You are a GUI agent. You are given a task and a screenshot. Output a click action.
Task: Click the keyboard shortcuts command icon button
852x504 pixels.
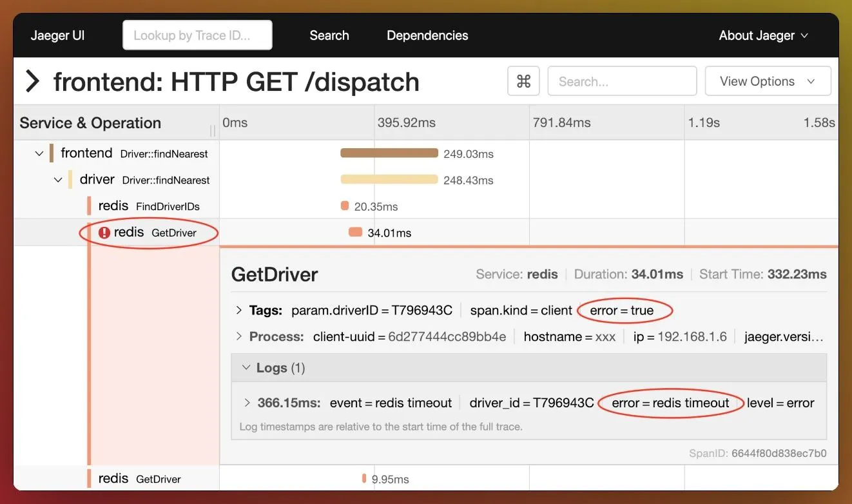click(x=523, y=81)
